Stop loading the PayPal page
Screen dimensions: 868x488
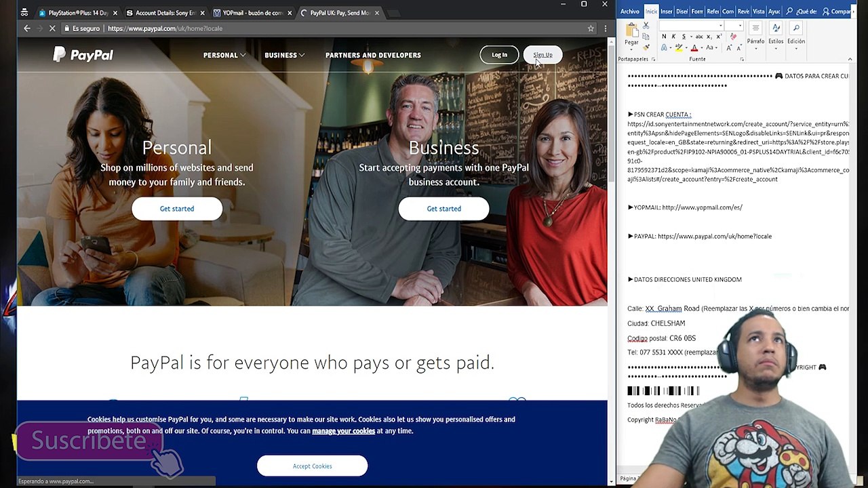[x=52, y=28]
